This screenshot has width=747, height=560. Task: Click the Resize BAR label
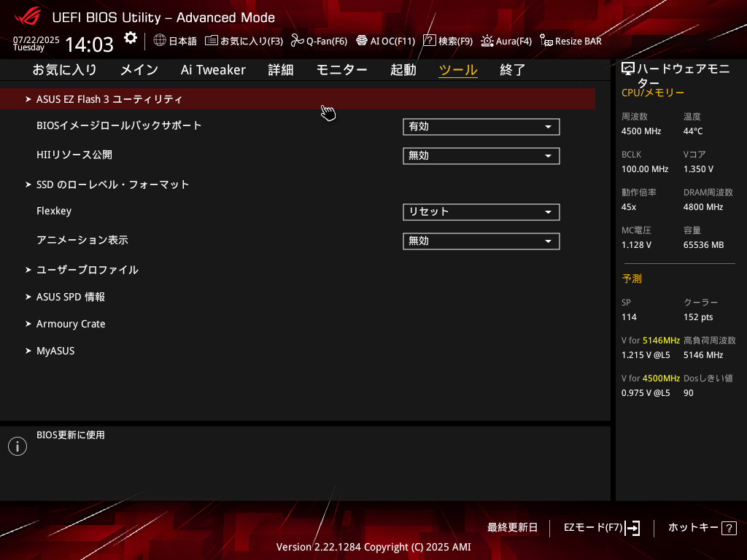578,41
